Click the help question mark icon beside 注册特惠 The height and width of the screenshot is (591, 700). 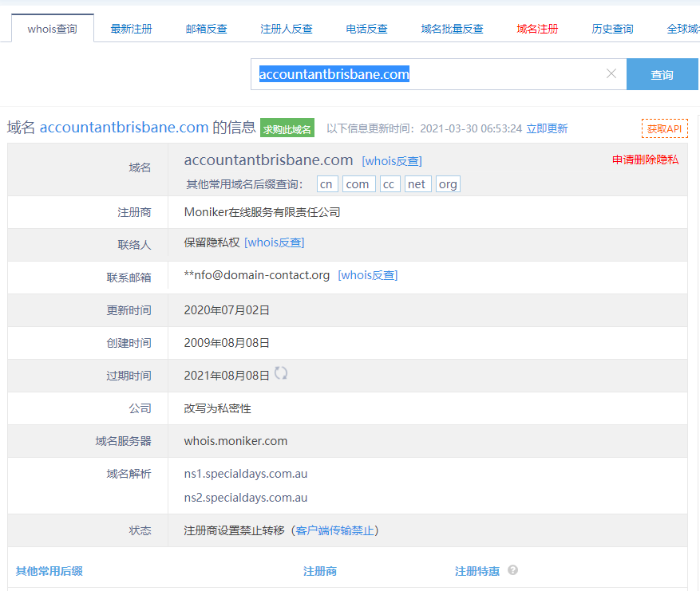tap(513, 570)
